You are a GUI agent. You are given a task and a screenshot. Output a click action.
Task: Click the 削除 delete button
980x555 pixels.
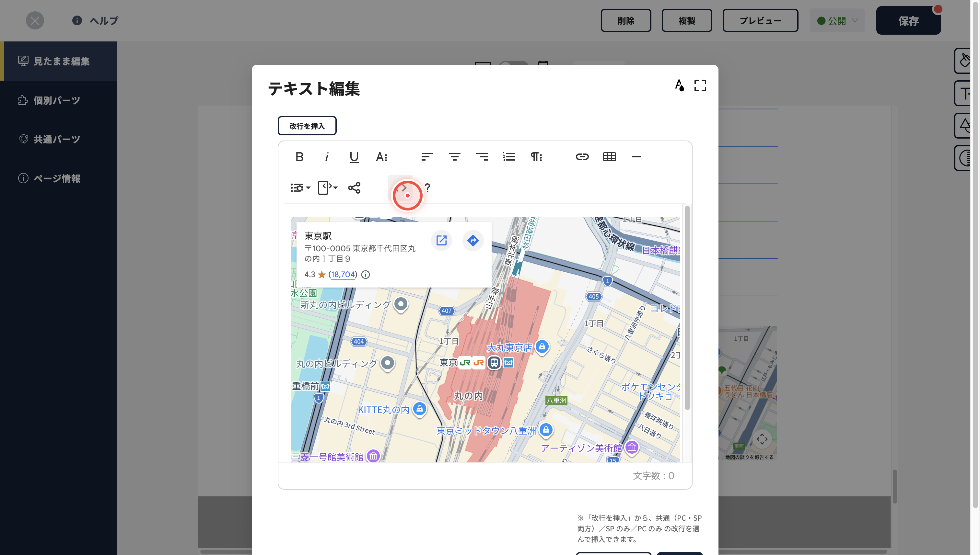(x=626, y=21)
